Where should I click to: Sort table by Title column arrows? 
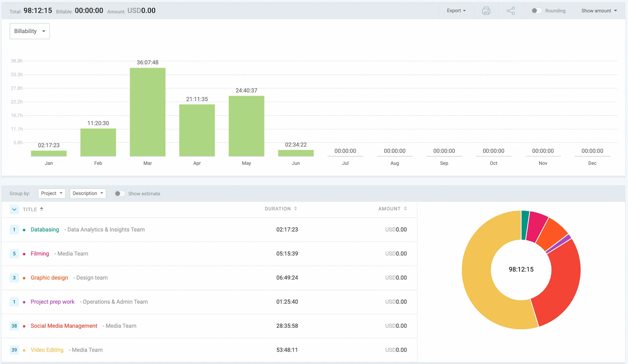click(42, 209)
